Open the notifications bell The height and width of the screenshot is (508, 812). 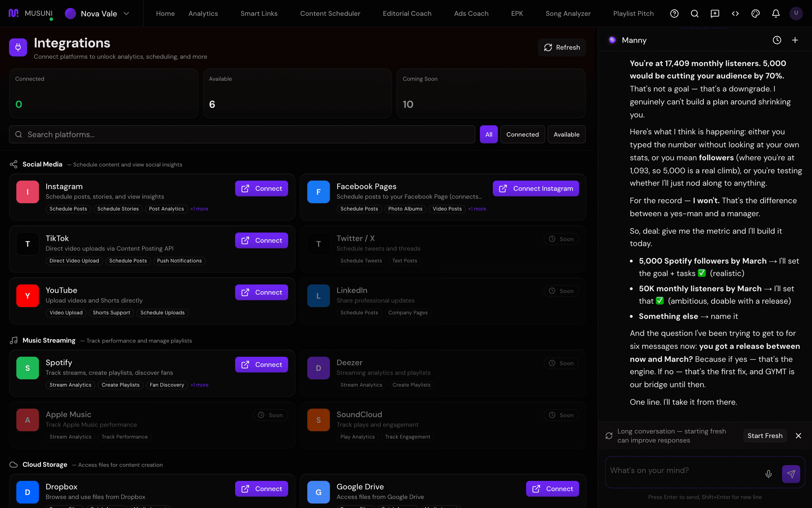[x=776, y=14]
